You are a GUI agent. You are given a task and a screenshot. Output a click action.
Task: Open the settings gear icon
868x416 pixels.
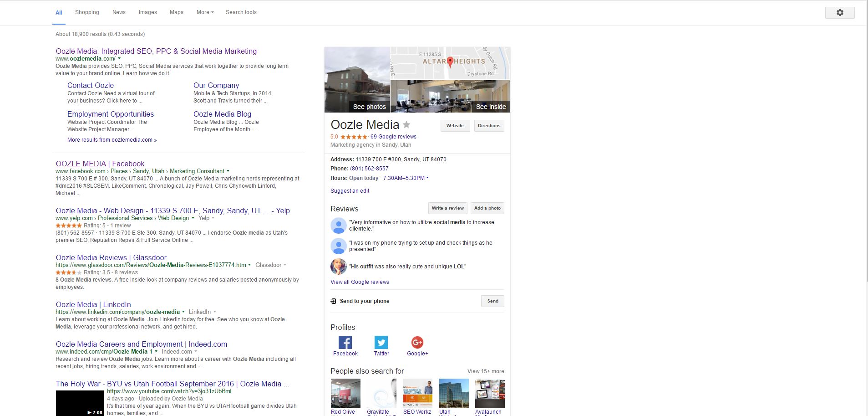tap(840, 13)
